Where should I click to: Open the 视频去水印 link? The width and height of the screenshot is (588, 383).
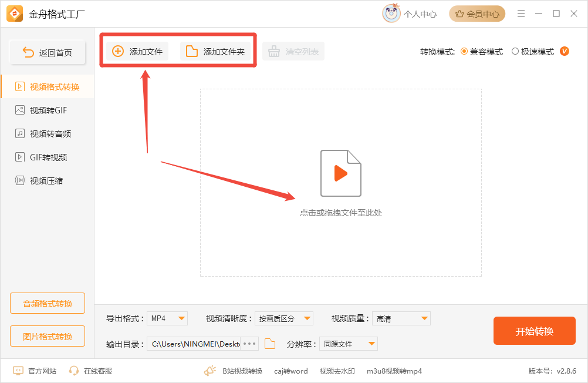pos(337,371)
